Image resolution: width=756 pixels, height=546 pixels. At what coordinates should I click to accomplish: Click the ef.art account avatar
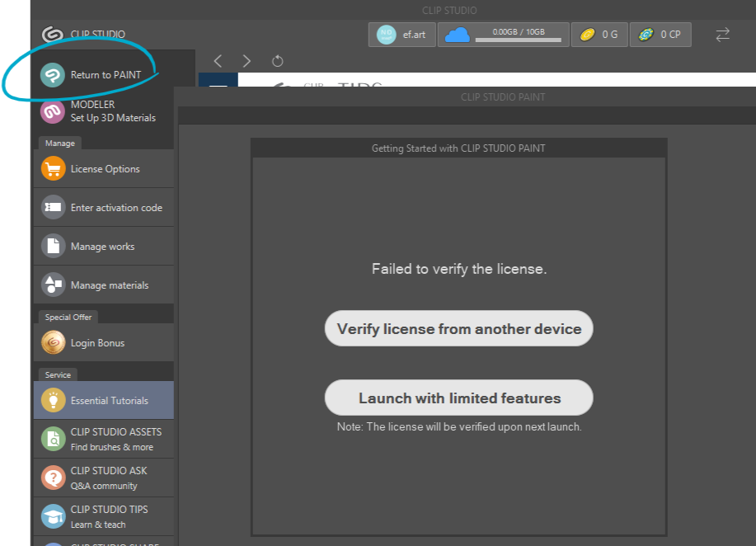tap(386, 35)
